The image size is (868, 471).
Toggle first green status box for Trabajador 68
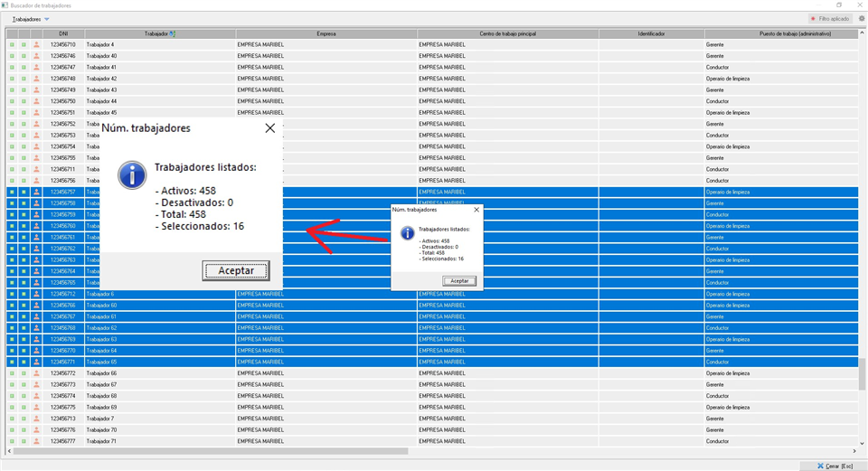(13, 396)
